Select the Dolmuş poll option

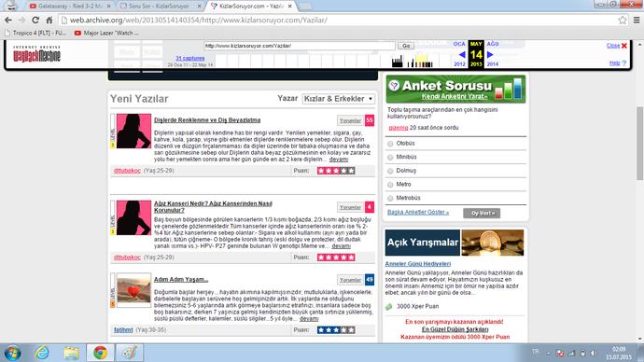[390, 171]
